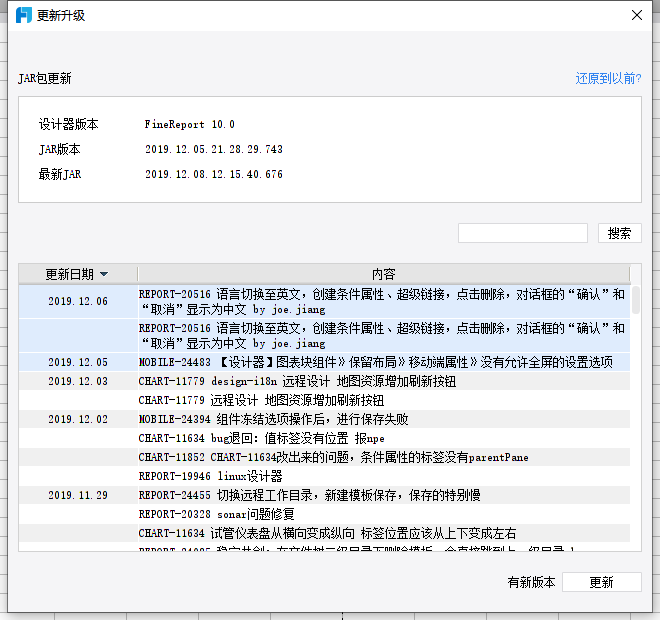Sort by 更新日期 dropdown arrow

tap(104, 274)
